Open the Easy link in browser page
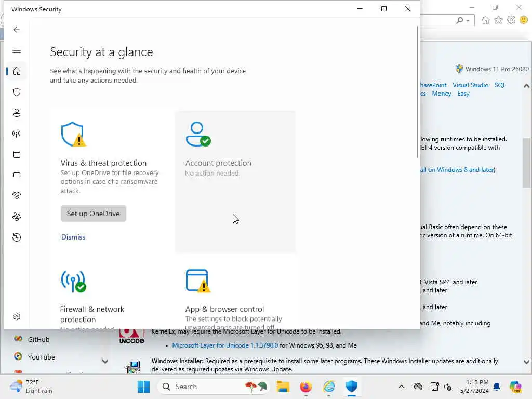Screen dimensions: 532x399 (463, 94)
